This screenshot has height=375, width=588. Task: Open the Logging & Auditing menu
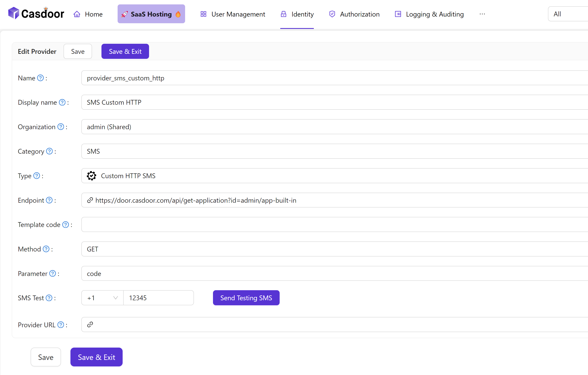click(429, 14)
